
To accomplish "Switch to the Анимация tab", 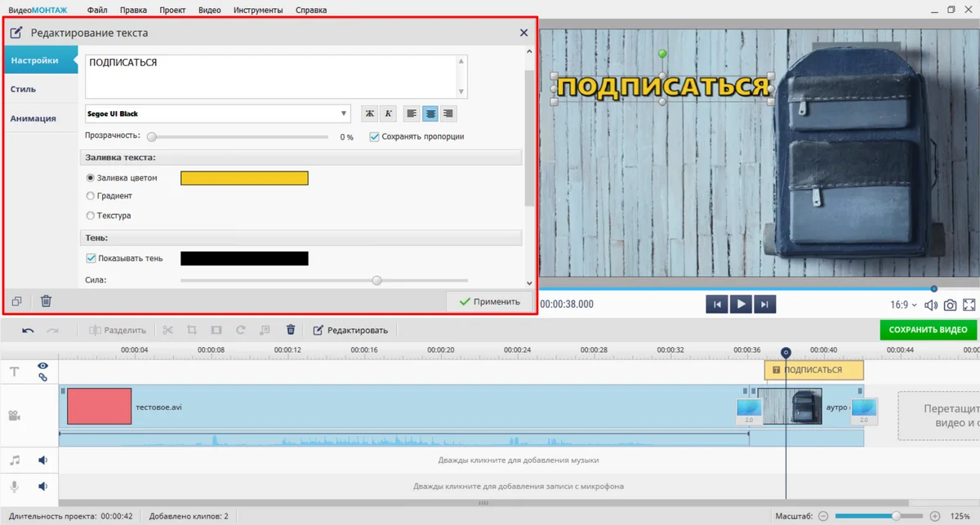I will (33, 118).
